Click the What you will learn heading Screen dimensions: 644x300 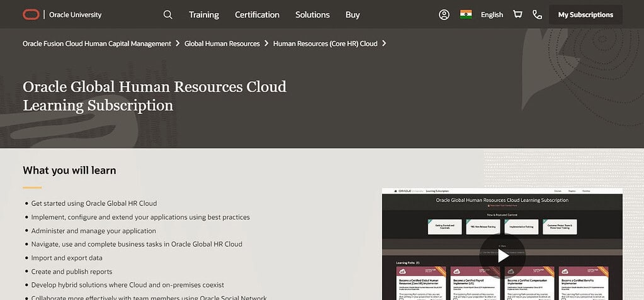tap(69, 170)
